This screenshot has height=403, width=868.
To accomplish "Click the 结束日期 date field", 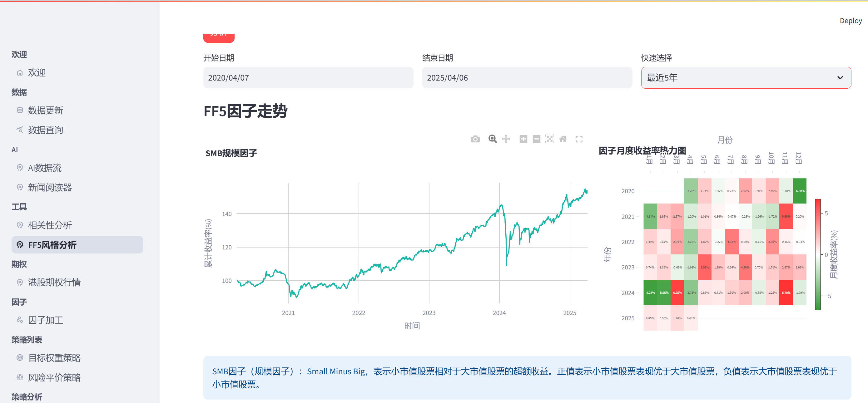I will click(x=527, y=78).
